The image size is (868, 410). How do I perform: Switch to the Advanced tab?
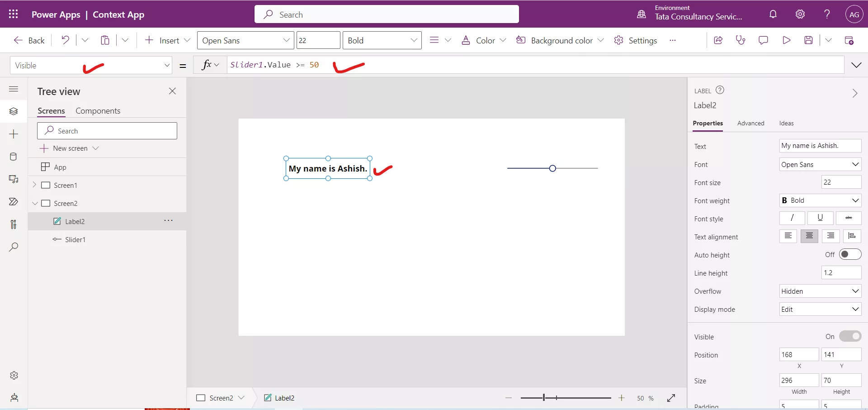tap(750, 123)
